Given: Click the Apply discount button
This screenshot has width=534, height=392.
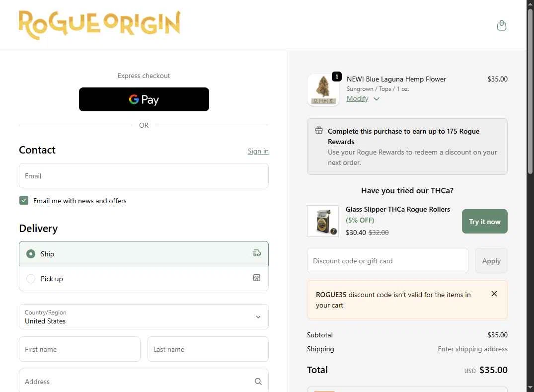Looking at the screenshot, I should click(x=491, y=261).
